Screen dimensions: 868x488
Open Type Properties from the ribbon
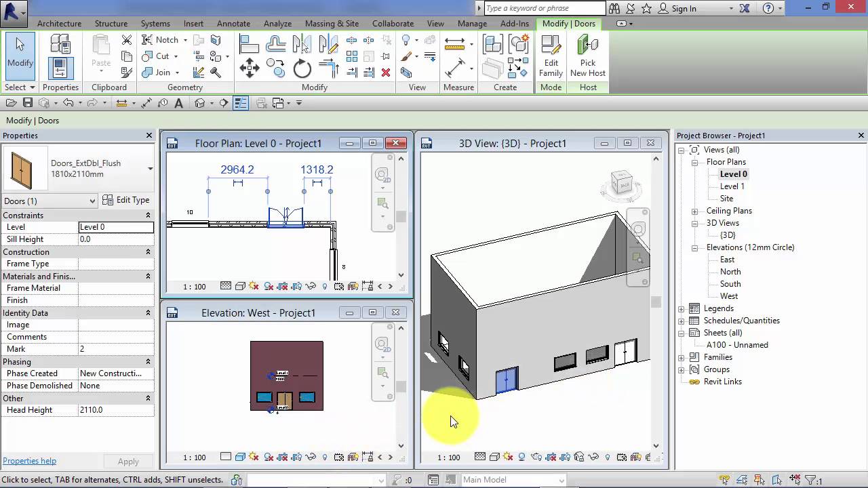click(60, 45)
